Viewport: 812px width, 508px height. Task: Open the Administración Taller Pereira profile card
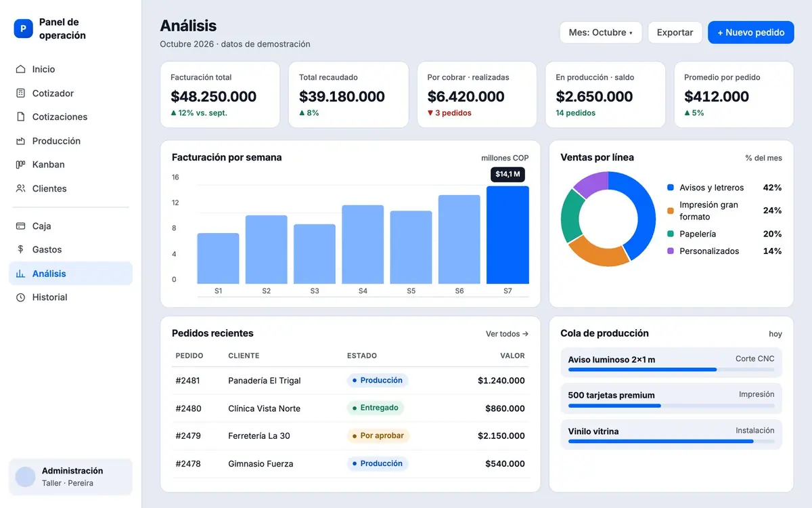[x=70, y=477]
